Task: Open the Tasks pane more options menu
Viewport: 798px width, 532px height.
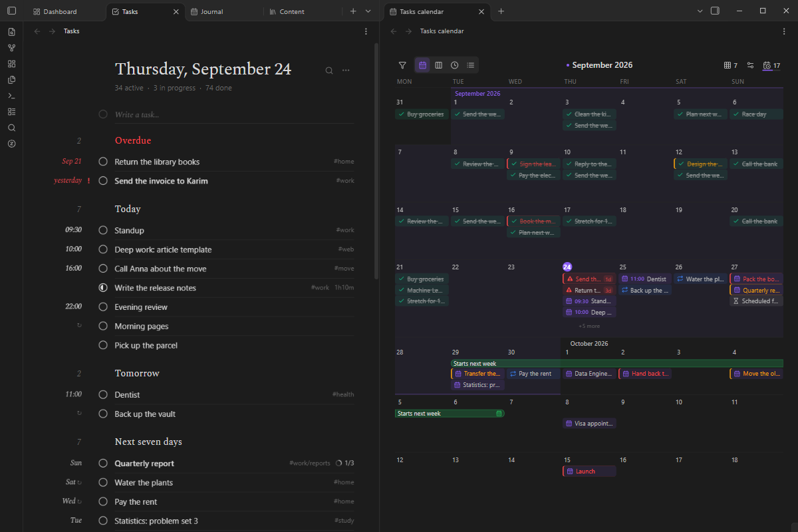Action: (366, 31)
